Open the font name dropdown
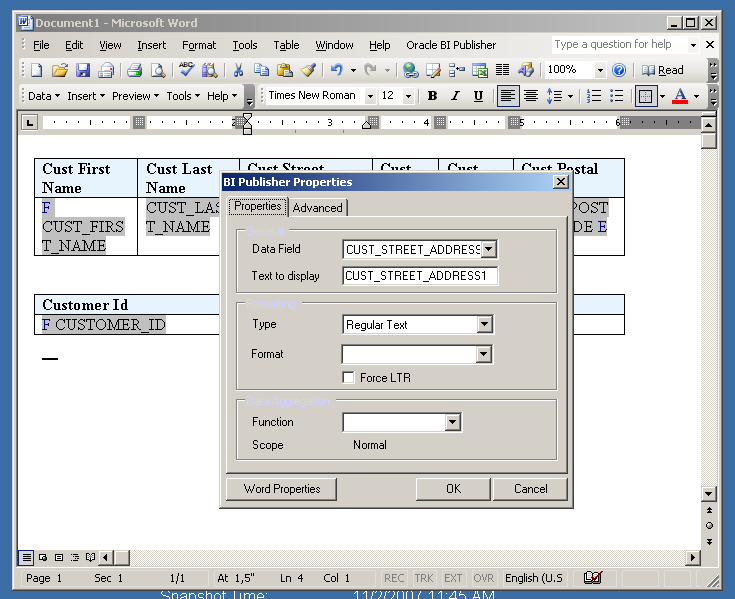Image resolution: width=735 pixels, height=599 pixels. pos(370,96)
